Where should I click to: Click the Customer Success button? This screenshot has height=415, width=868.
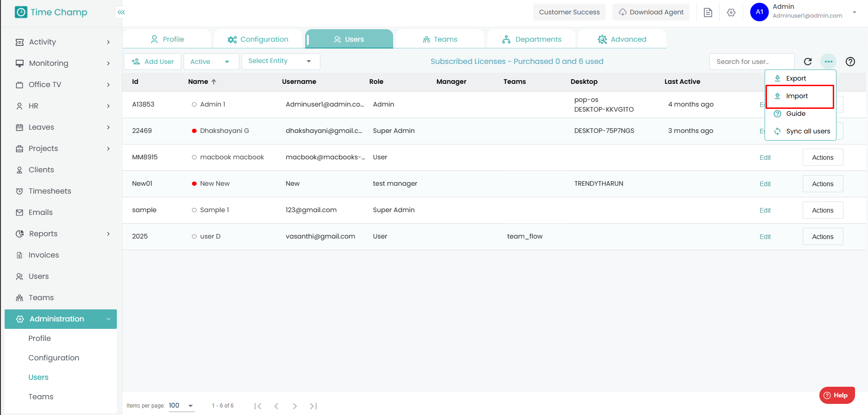point(569,12)
